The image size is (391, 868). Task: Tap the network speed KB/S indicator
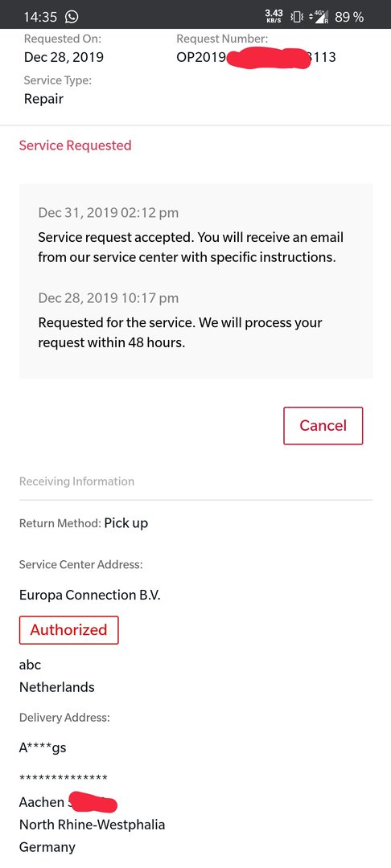(x=274, y=17)
